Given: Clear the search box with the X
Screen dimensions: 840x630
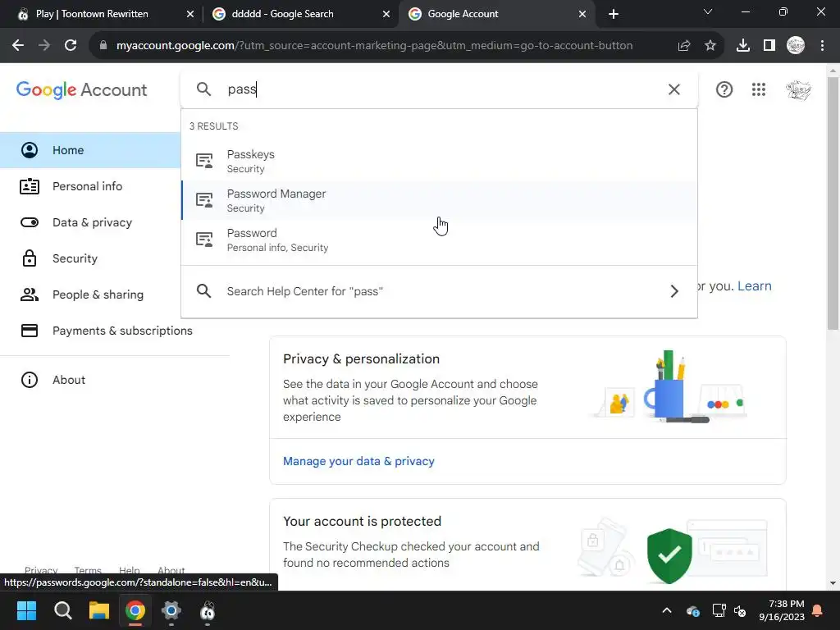Looking at the screenshot, I should 674,89.
